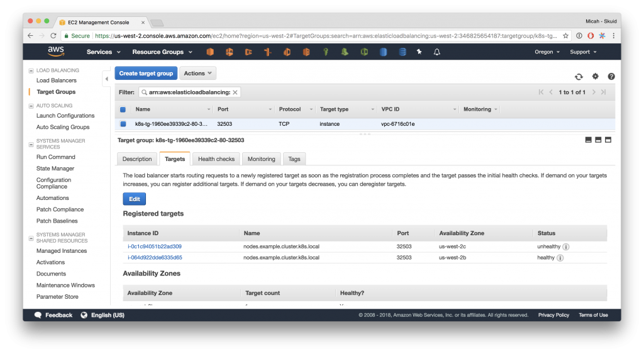
Task: Select the EC2 Management Console browser tab
Action: click(102, 22)
